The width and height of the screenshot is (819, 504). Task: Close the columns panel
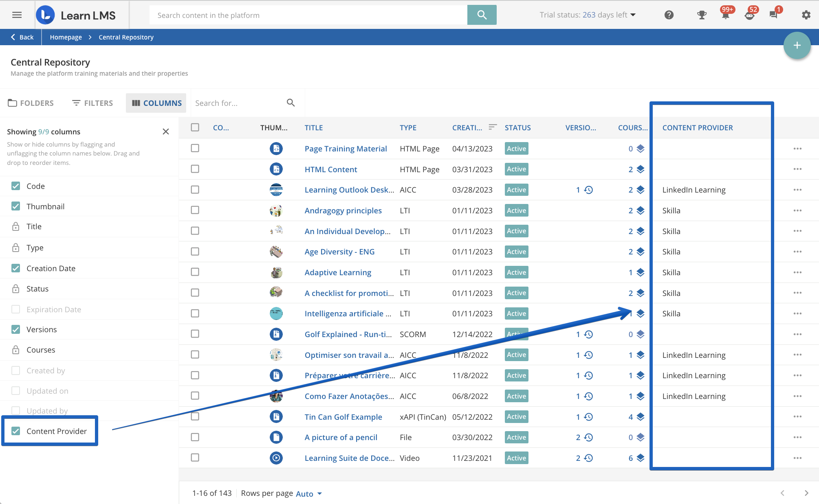tap(166, 131)
